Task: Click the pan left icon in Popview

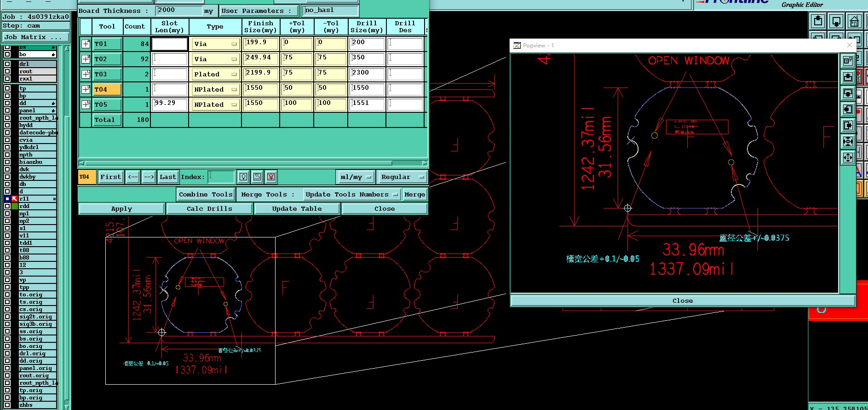Action: click(848, 109)
